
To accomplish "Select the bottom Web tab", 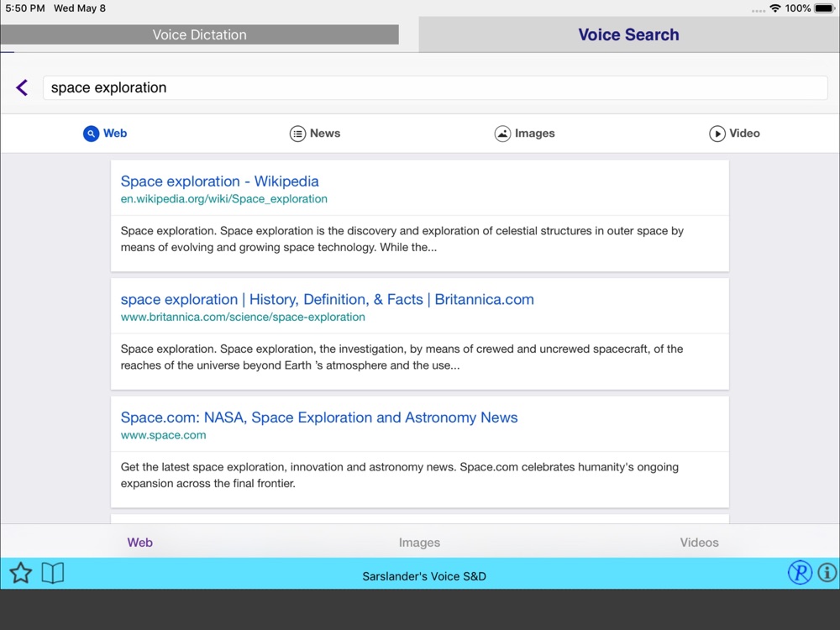I will (x=139, y=543).
